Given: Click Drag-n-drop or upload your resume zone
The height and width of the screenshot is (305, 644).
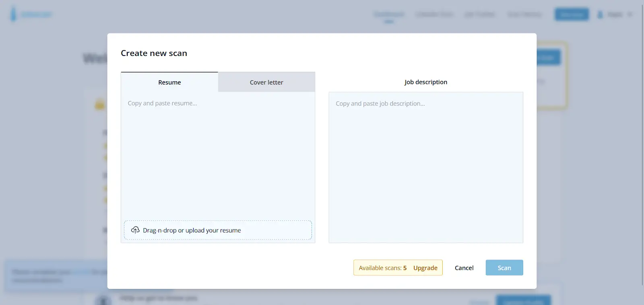Looking at the screenshot, I should pyautogui.click(x=218, y=230).
